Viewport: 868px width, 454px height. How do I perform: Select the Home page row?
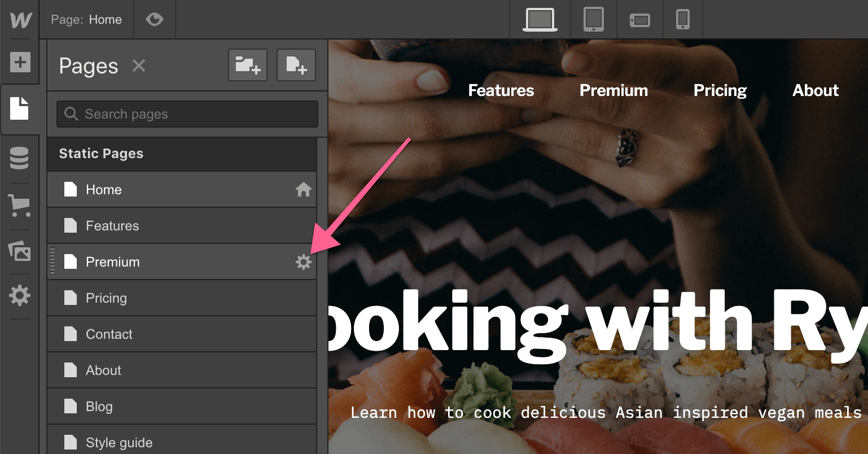182,190
